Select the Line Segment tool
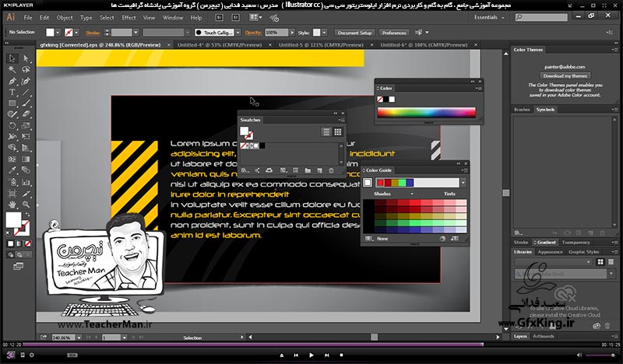623x364 pixels. [26, 92]
